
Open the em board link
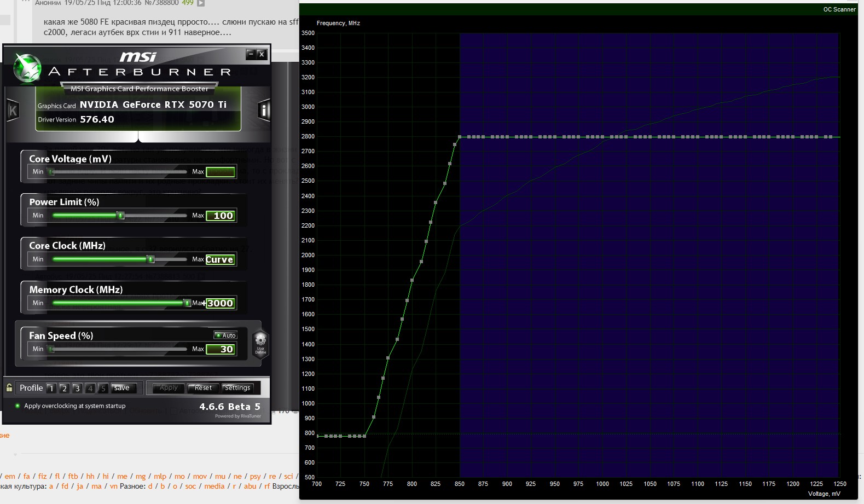tap(10, 477)
